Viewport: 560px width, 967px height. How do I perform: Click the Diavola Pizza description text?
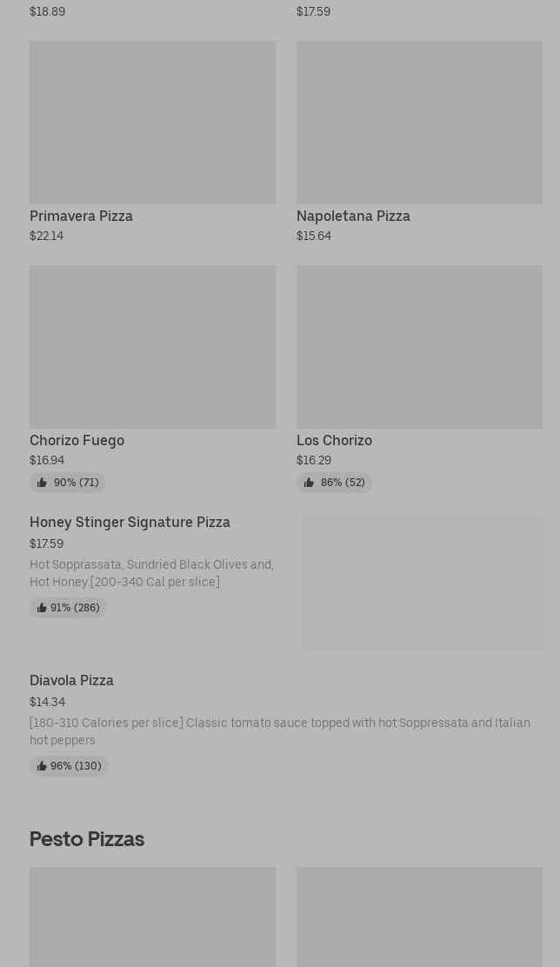(279, 731)
